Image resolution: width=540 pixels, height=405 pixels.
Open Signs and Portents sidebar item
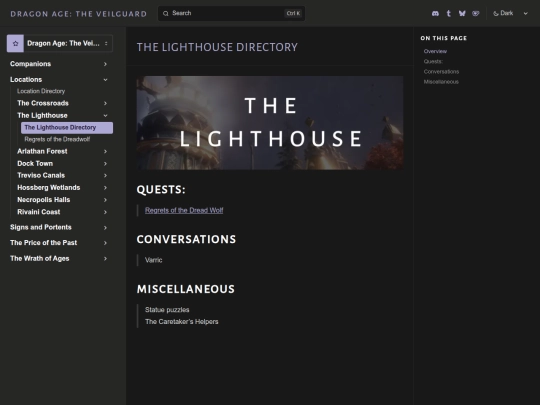41,227
